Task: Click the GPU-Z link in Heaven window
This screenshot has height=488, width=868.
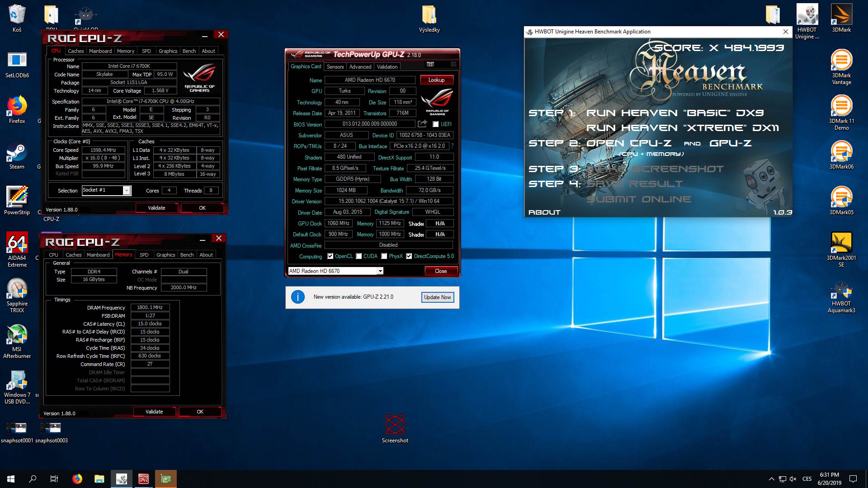Action: pos(731,143)
